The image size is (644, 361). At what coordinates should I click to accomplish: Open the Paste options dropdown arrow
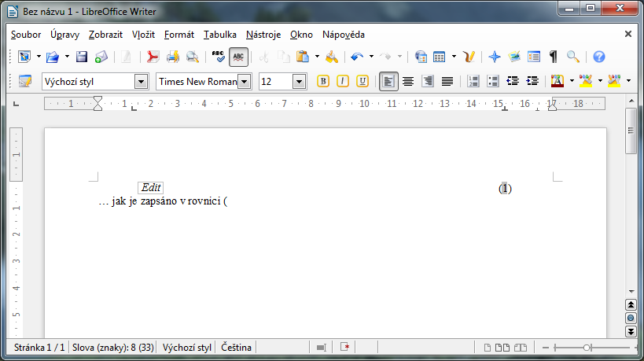[x=317, y=57]
